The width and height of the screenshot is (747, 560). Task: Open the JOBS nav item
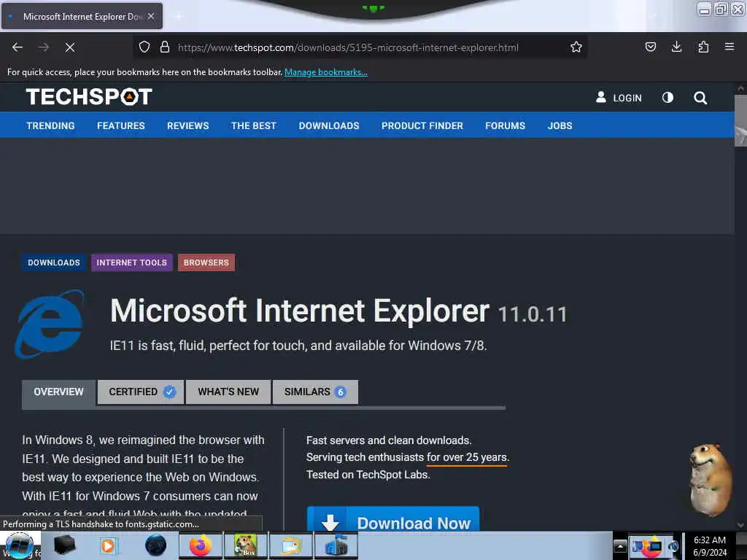click(560, 125)
